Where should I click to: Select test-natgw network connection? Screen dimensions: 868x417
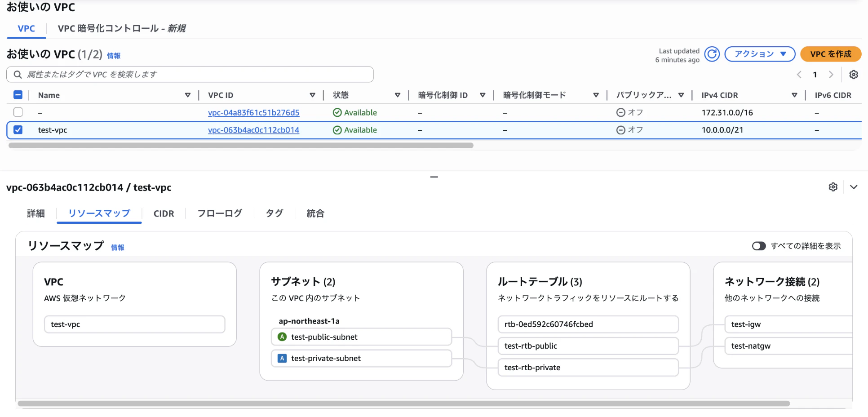click(x=788, y=346)
